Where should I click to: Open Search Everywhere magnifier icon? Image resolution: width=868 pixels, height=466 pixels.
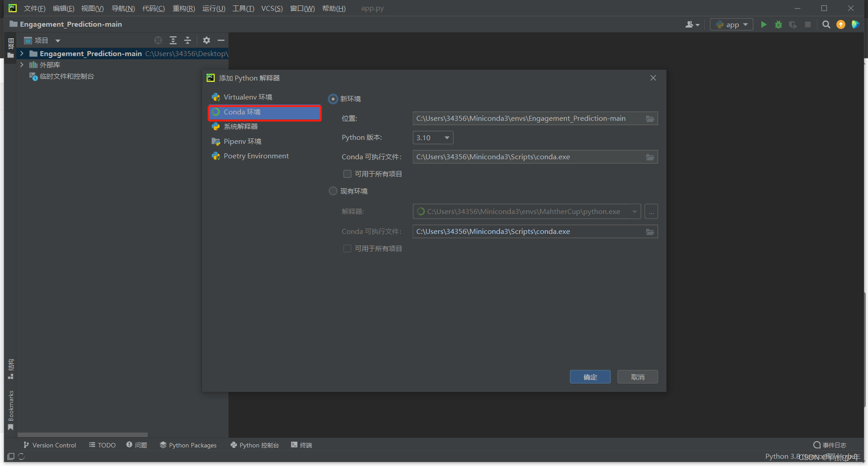coord(826,24)
